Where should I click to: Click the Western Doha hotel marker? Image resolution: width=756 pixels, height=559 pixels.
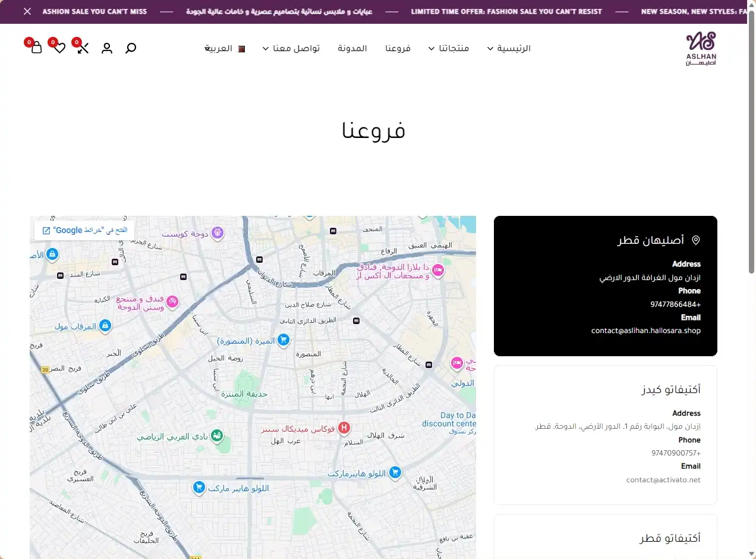[172, 302]
